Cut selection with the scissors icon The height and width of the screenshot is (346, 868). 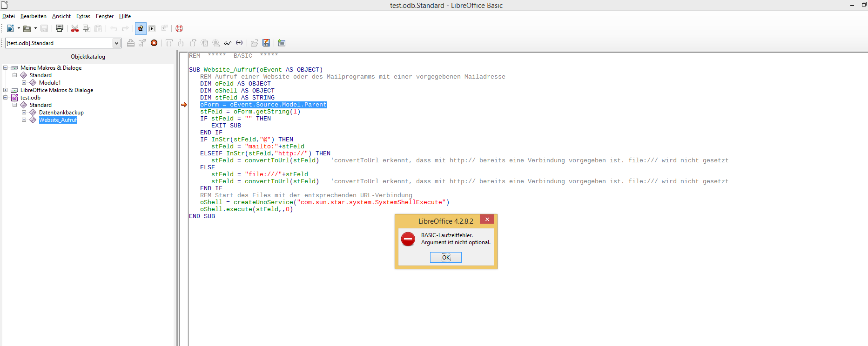75,28
